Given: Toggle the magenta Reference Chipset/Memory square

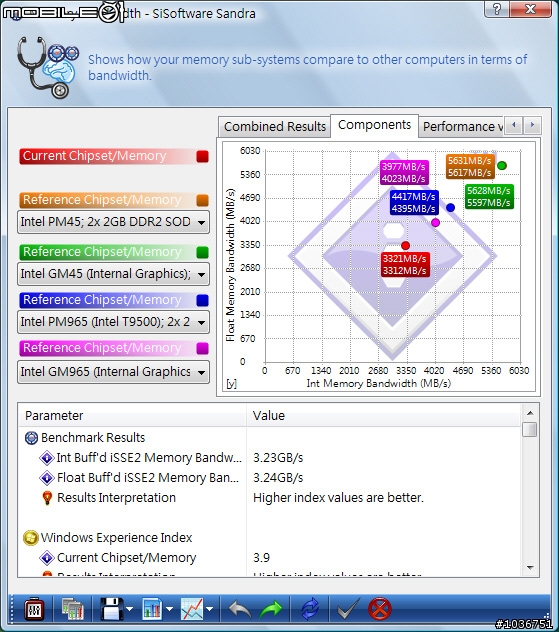Looking at the screenshot, I should [202, 348].
